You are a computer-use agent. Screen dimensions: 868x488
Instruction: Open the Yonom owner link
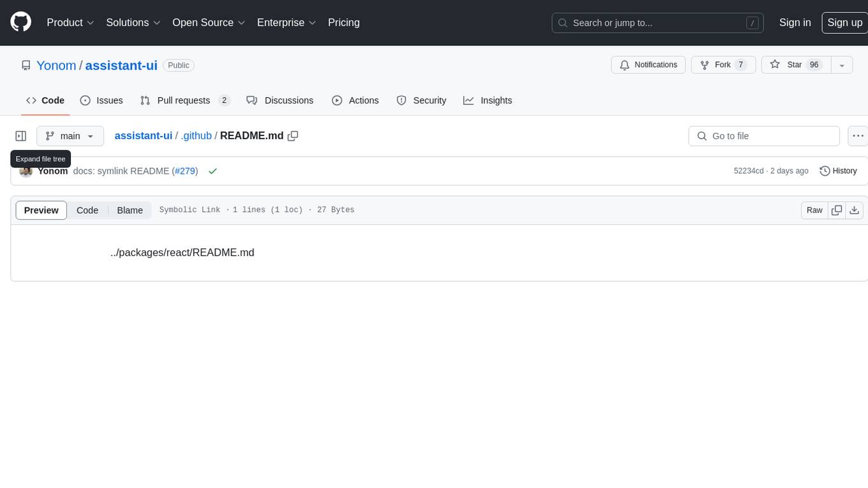click(x=56, y=65)
